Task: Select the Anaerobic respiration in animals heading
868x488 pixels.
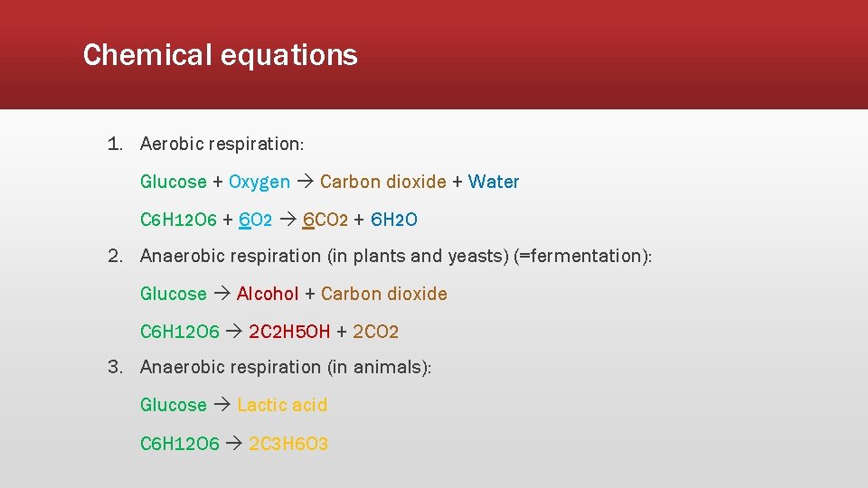Action: (286, 368)
